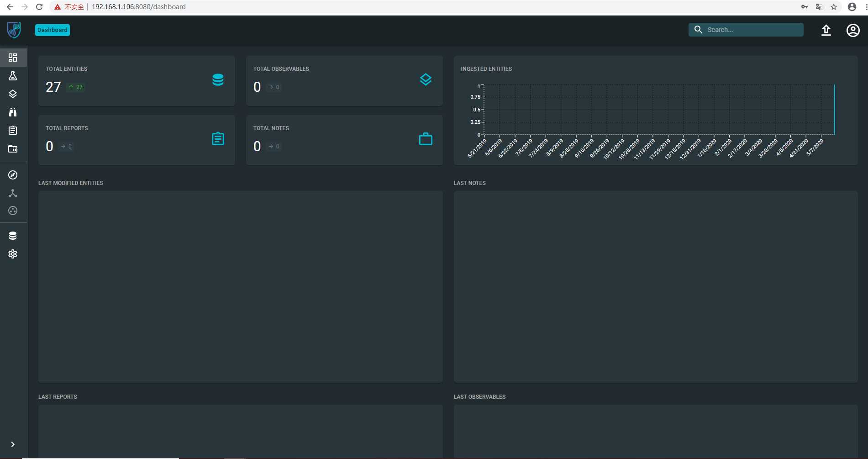The width and height of the screenshot is (868, 459).
Task: Click the OpenCTI shield logo
Action: click(14, 30)
